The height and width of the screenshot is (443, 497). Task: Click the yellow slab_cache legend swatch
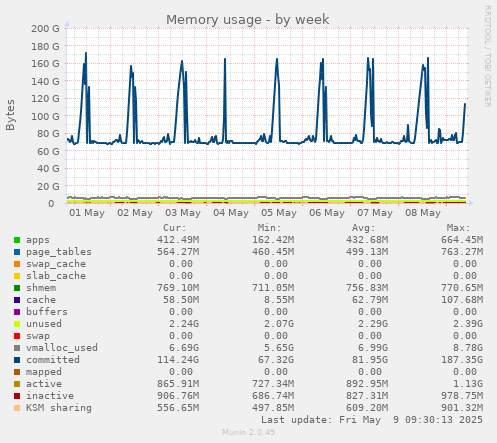17,276
